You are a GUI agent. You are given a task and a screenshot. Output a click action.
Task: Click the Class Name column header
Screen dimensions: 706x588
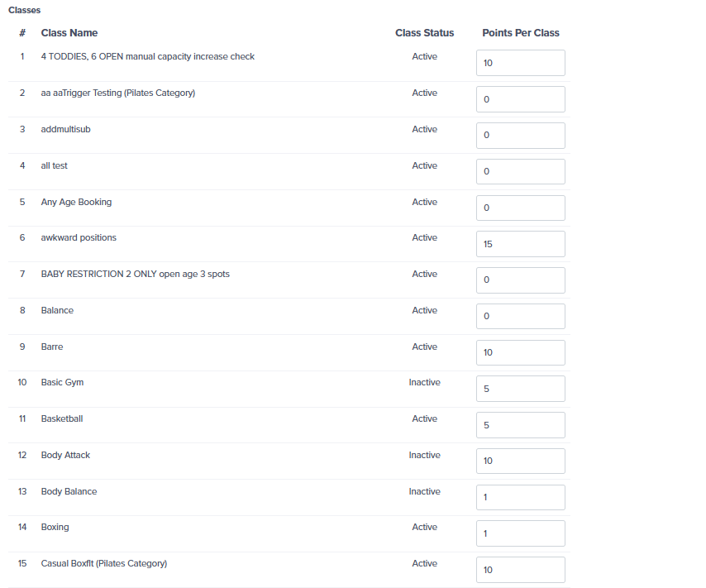[x=69, y=33]
